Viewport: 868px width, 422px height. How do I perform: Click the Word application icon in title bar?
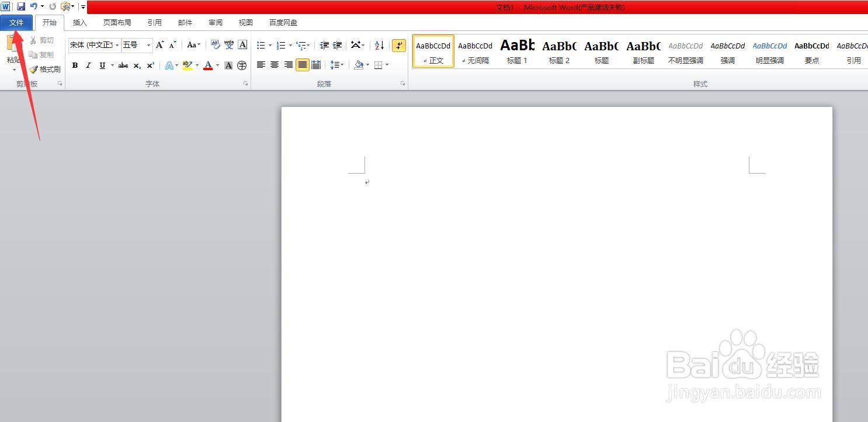(5, 6)
